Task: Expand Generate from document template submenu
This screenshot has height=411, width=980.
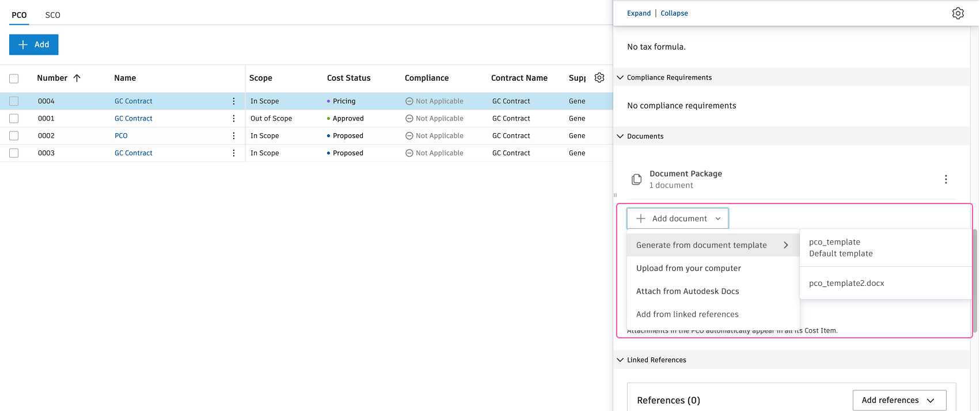Action: coord(713,245)
